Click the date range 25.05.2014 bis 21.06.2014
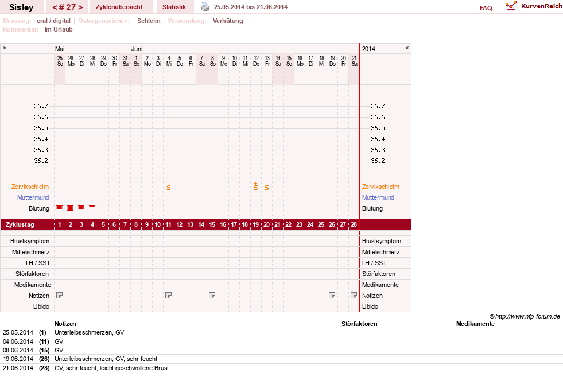Screen dimensions: 563x392 pos(251,7)
